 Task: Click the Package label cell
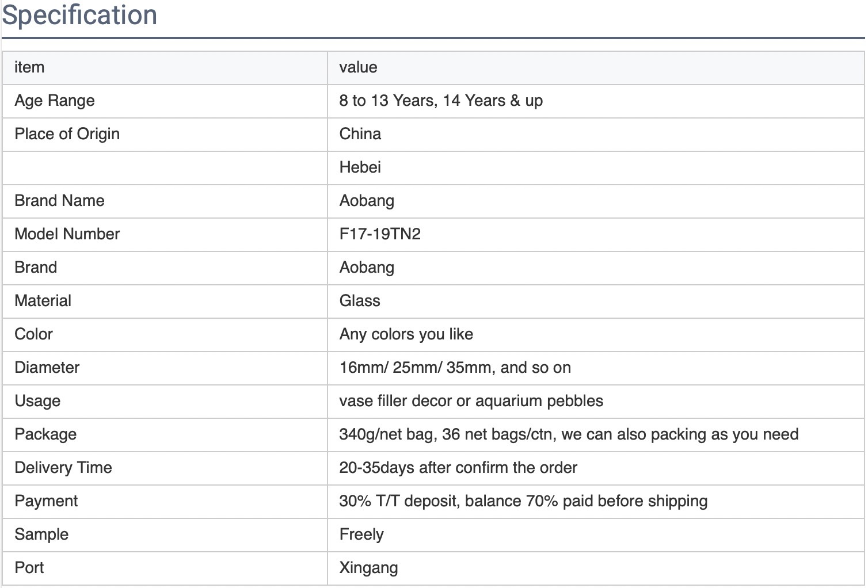[x=165, y=435]
